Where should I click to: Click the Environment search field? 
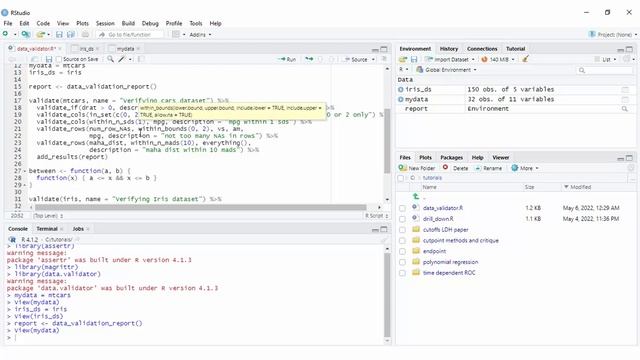click(x=604, y=70)
